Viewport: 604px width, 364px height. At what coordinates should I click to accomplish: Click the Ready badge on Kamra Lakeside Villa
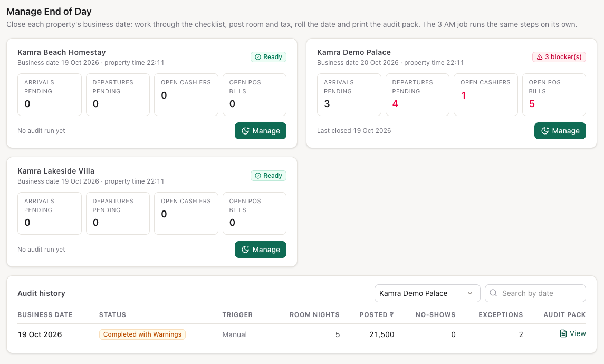(269, 176)
